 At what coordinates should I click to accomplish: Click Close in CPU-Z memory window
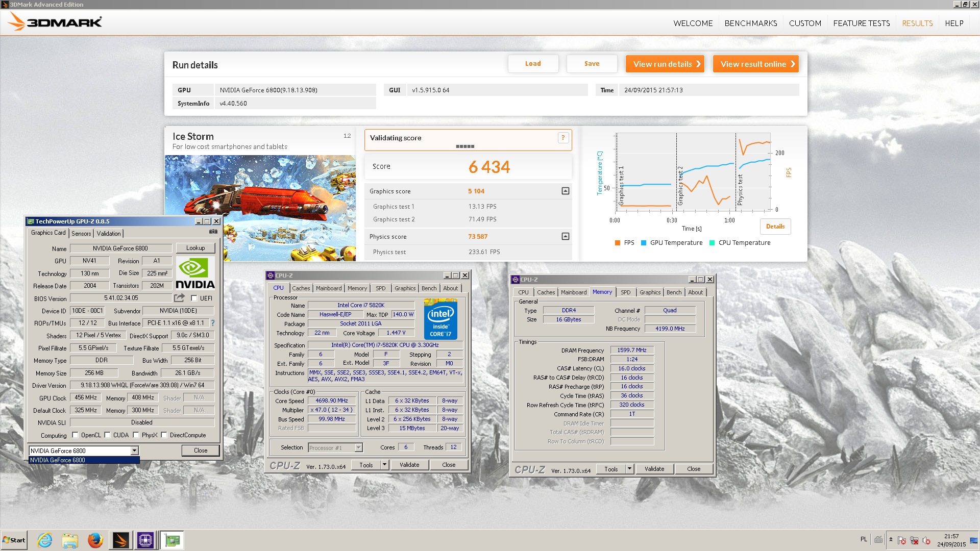694,469
